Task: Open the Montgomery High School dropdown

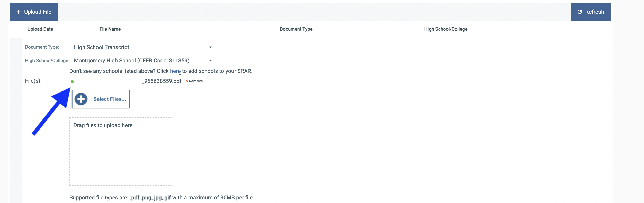Action: [139, 61]
